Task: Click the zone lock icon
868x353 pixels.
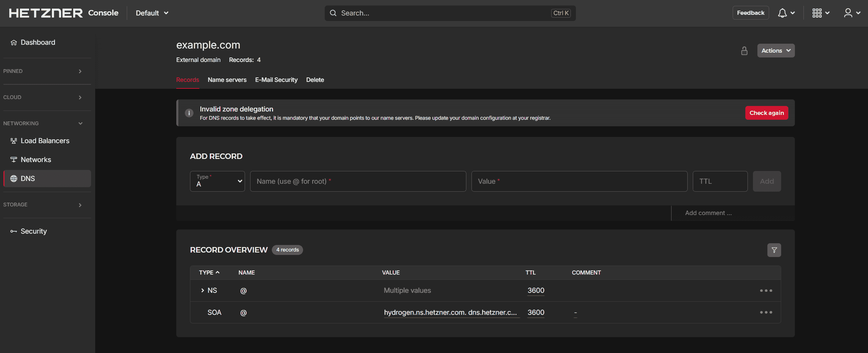Action: coord(744,51)
